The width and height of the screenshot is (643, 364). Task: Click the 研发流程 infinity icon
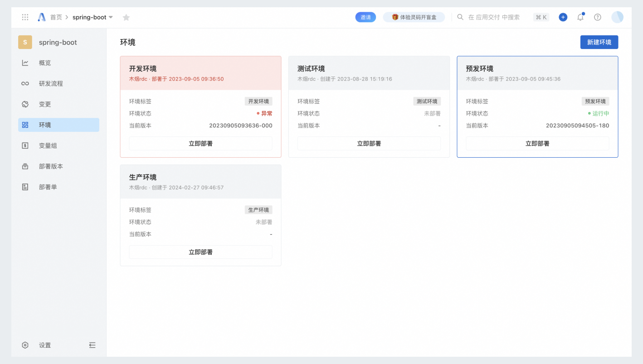pos(25,83)
